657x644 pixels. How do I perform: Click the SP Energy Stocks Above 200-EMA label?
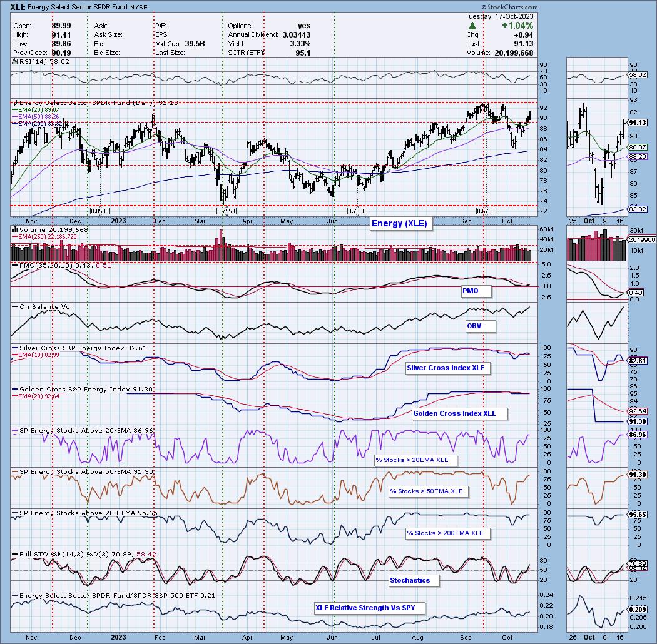[x=88, y=513]
